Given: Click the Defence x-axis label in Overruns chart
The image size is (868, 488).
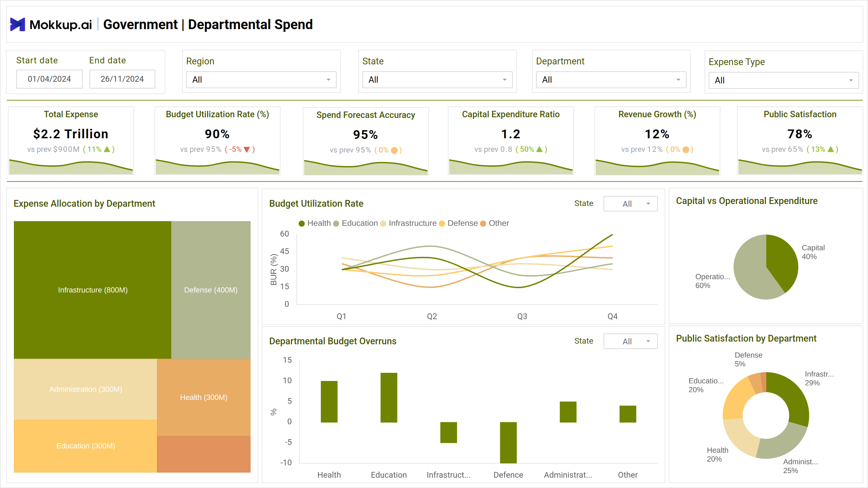Looking at the screenshot, I should (x=508, y=475).
